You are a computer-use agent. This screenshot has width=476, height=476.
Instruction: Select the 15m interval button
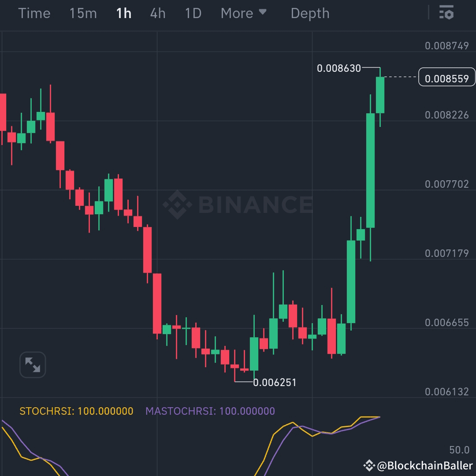point(83,13)
